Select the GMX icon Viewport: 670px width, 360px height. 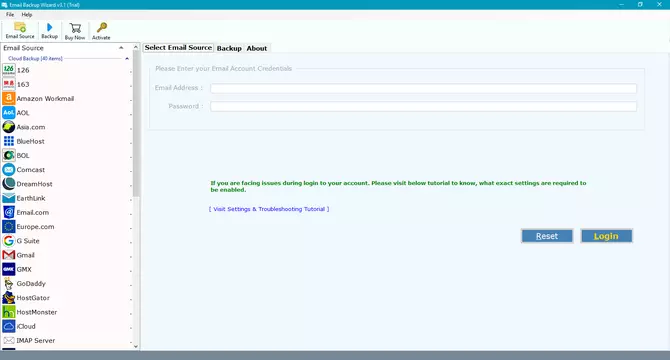9,269
